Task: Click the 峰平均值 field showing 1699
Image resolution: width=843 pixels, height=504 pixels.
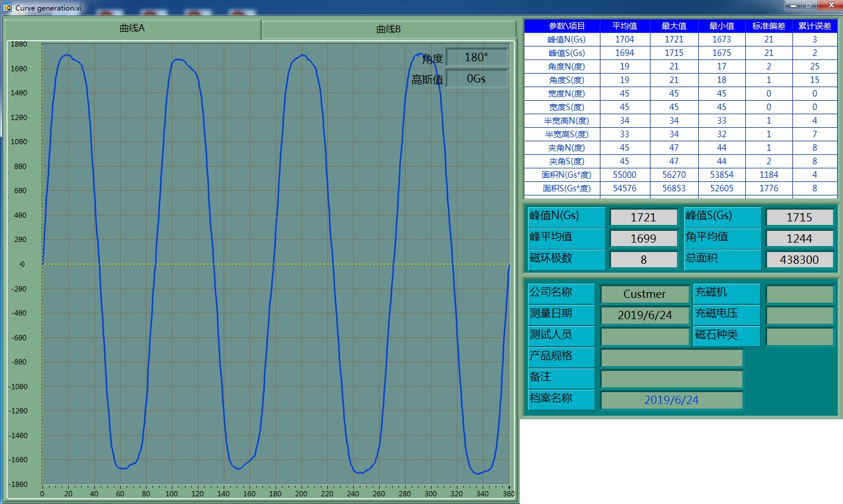Action: [643, 238]
